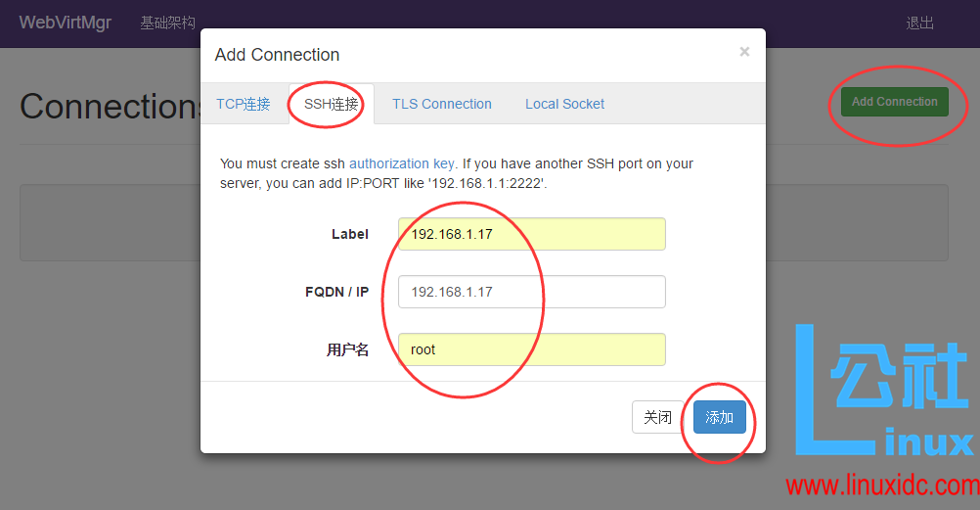Switch to the TCP连接 tab
The image size is (980, 510).
pyautogui.click(x=243, y=104)
